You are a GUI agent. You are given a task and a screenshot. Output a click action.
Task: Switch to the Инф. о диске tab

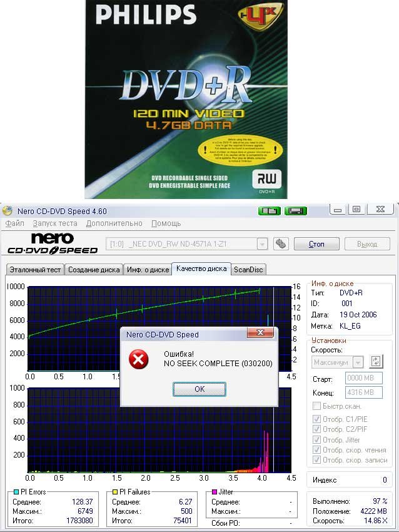click(x=148, y=270)
